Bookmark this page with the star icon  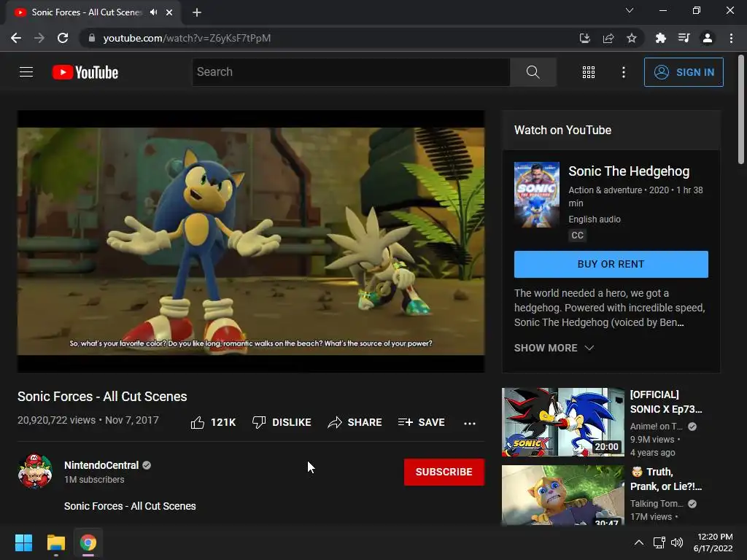(632, 38)
